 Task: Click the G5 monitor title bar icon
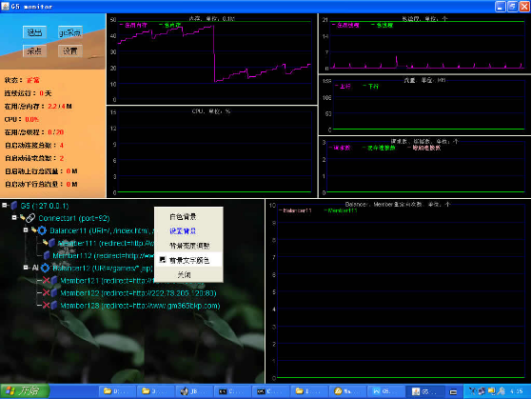pos(5,6)
